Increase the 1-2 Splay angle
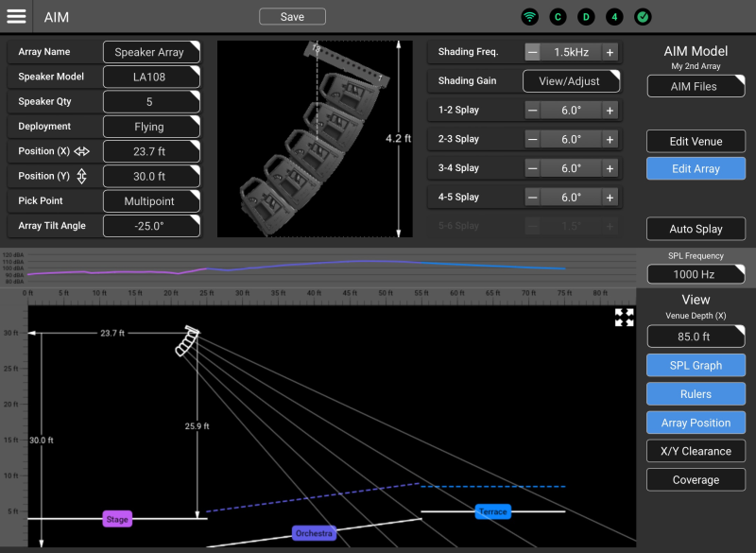 tap(610, 111)
